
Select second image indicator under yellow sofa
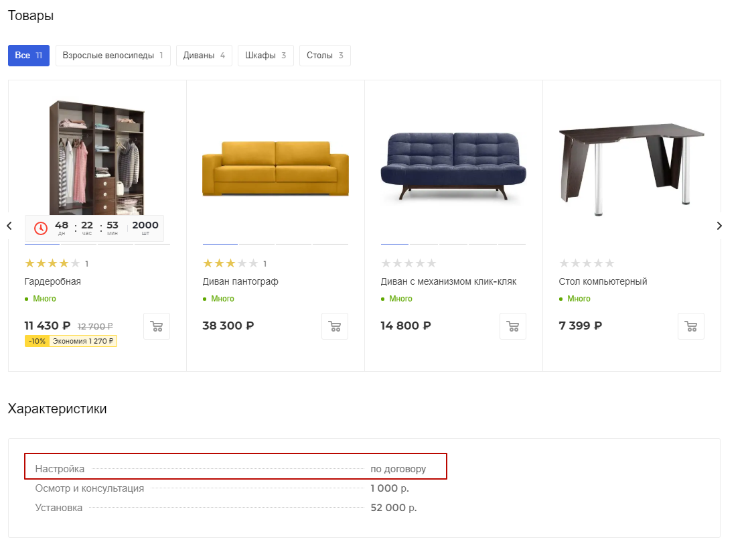257,244
